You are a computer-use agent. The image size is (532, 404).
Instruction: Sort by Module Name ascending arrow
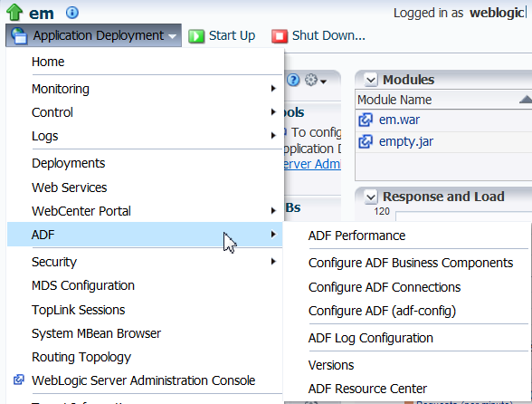pos(525,100)
